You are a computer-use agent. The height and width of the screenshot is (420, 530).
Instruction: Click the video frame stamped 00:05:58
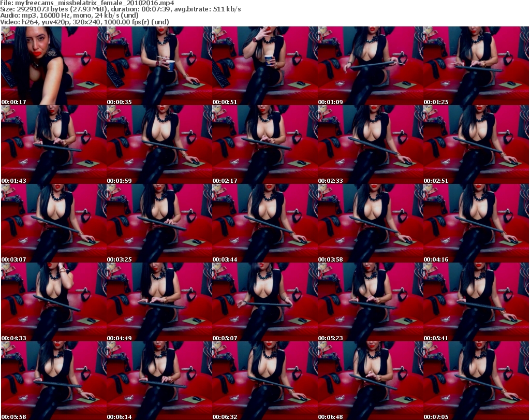pyautogui.click(x=54, y=381)
